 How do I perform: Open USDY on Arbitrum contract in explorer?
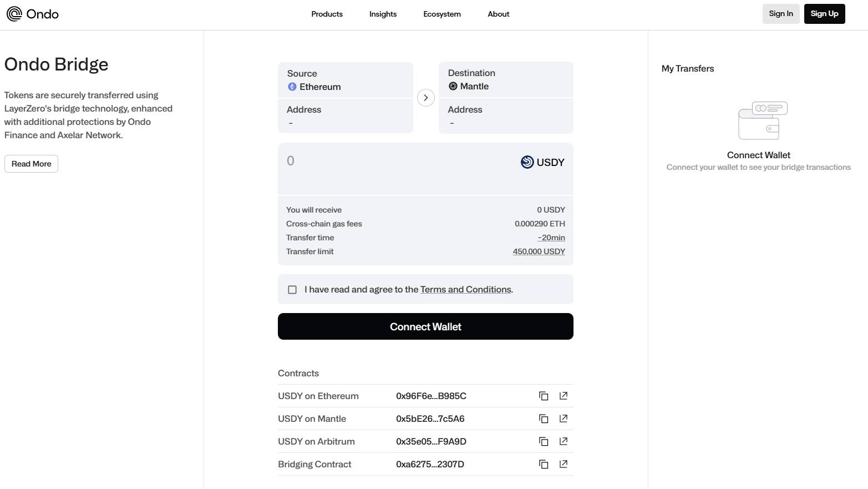564,441
